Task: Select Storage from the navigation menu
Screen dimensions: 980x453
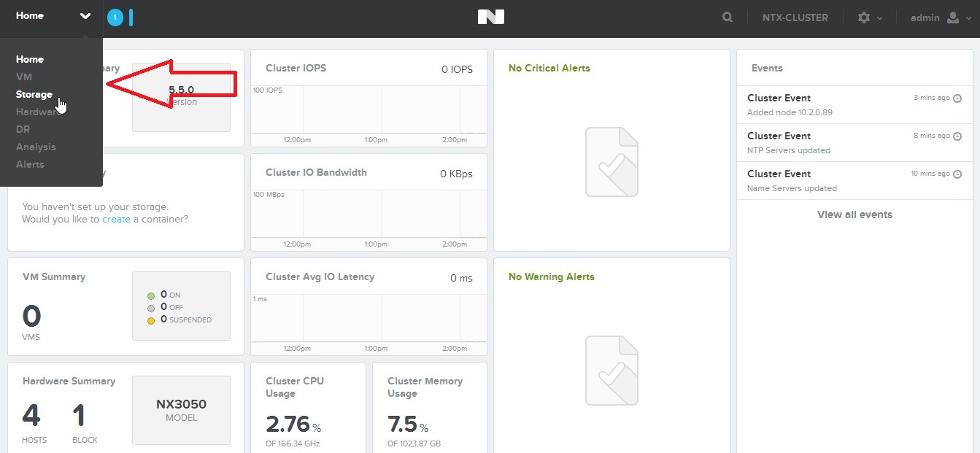Action: (34, 94)
